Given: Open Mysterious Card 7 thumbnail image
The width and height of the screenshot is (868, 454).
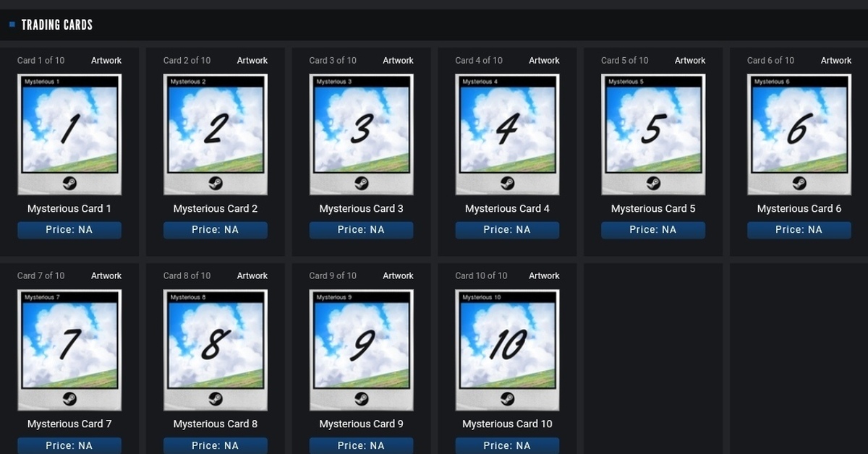Looking at the screenshot, I should (69, 350).
